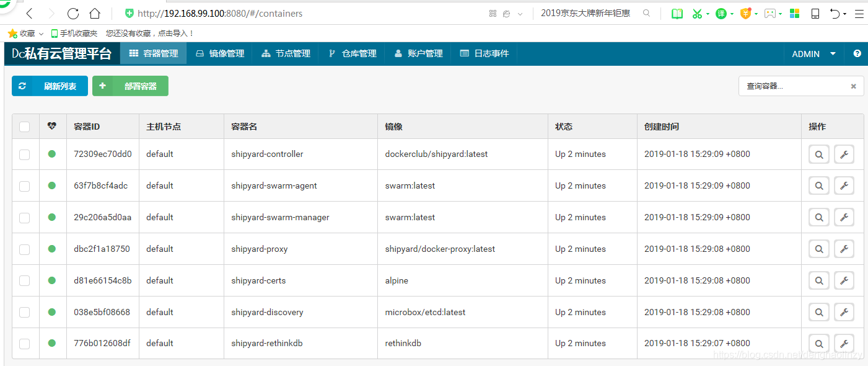The image size is (868, 366).
Task: Click the help question mark icon
Action: [x=857, y=54]
